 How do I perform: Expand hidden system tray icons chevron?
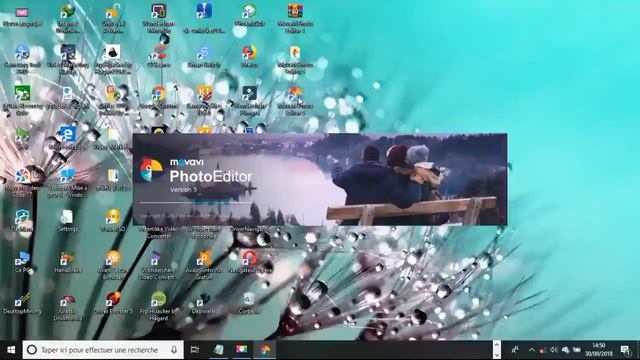click(531, 350)
